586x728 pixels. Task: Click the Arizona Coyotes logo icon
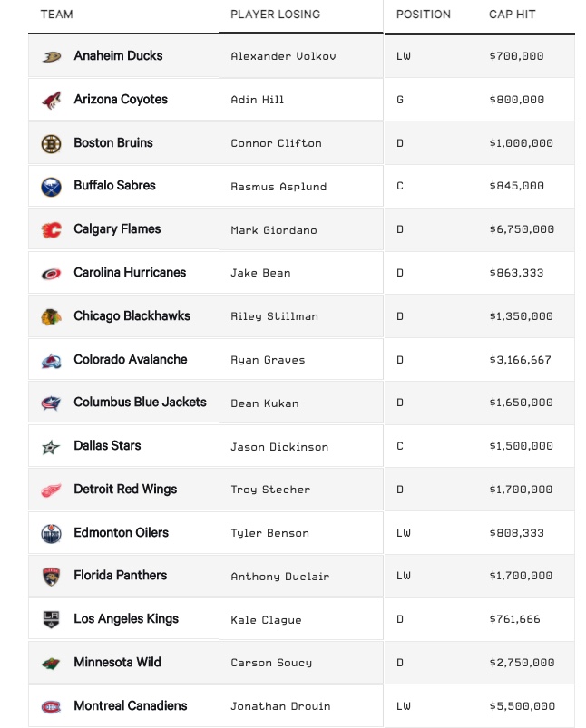(52, 101)
